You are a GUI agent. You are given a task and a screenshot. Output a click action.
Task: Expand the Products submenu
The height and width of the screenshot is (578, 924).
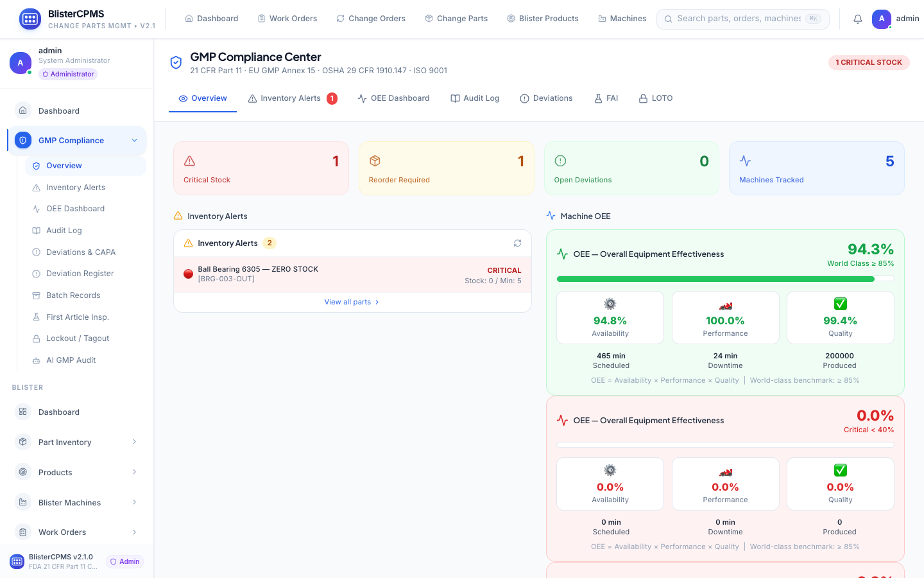[x=134, y=472]
